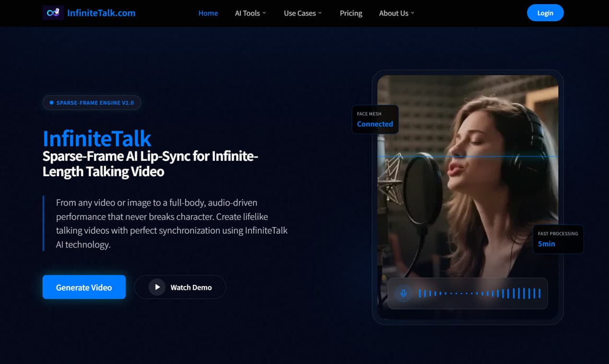Expand the About Us menu
609x364 pixels.
click(x=396, y=13)
